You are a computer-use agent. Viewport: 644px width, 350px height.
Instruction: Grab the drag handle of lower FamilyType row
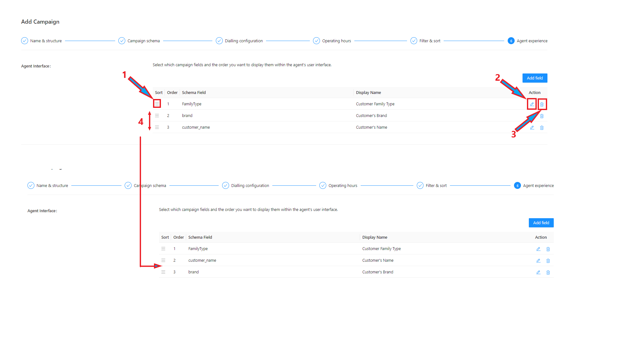163,248
